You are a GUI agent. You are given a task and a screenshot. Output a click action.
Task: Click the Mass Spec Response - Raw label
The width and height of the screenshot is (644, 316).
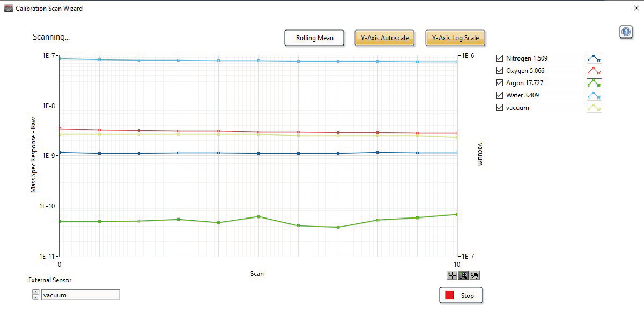(33, 155)
